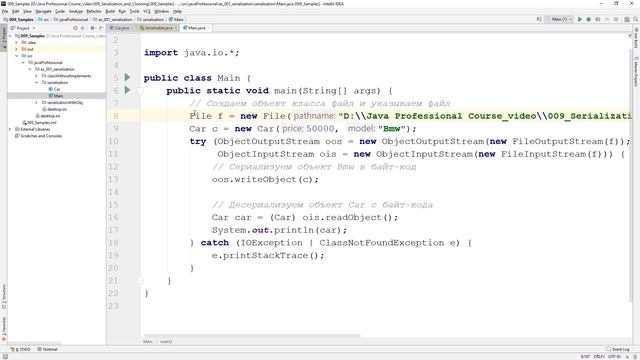Switch to the Car.java editor tab
Image resolution: width=640 pixels, height=360 pixels.
(x=122, y=28)
